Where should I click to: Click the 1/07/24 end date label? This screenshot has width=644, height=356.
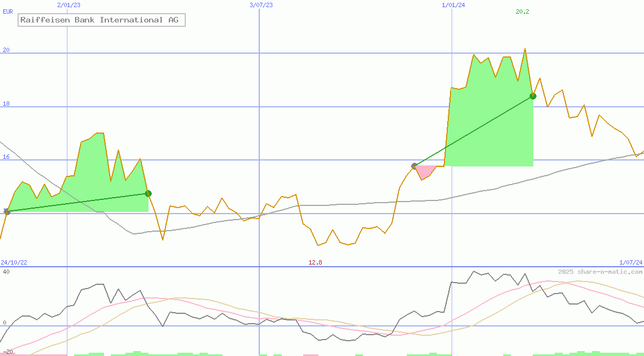tap(630, 263)
